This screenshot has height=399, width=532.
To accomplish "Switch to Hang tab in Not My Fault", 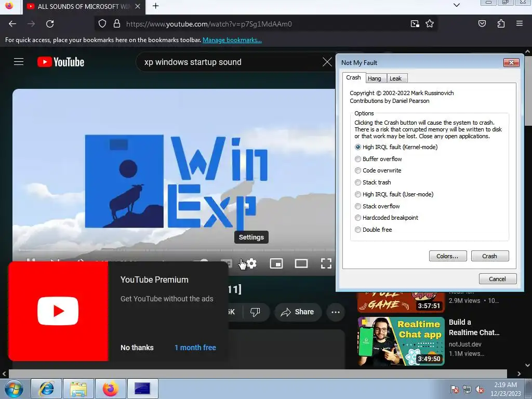I will point(375,78).
